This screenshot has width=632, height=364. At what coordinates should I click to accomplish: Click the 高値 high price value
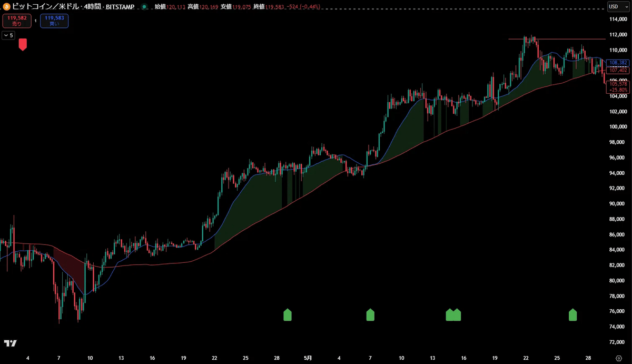[x=208, y=7]
